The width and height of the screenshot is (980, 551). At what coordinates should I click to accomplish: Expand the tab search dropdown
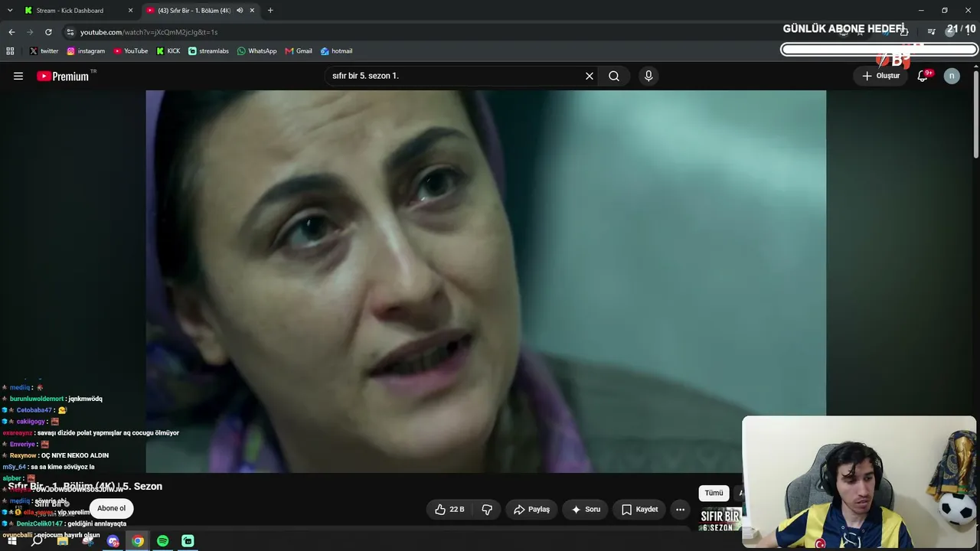10,11
